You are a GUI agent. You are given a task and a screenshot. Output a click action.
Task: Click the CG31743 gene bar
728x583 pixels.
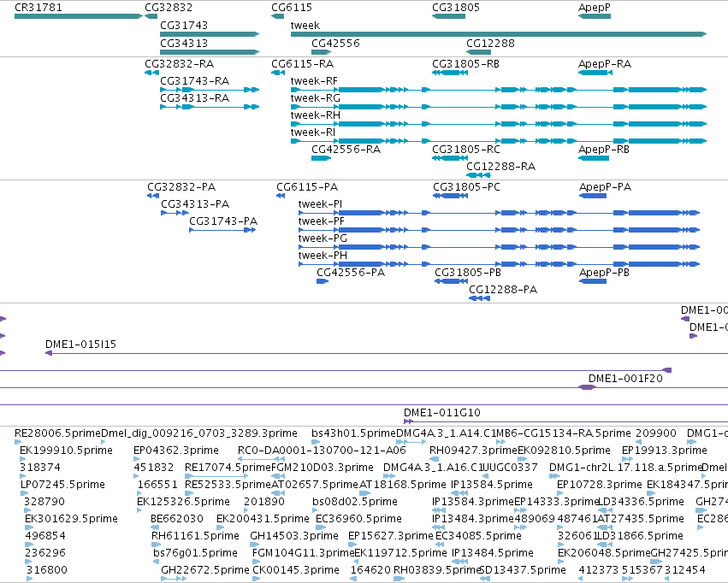210,34
